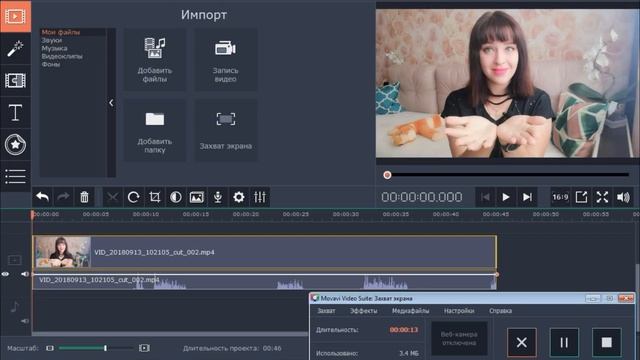Open clip properties gear icon
This screenshot has height=360, width=640.
[239, 198]
